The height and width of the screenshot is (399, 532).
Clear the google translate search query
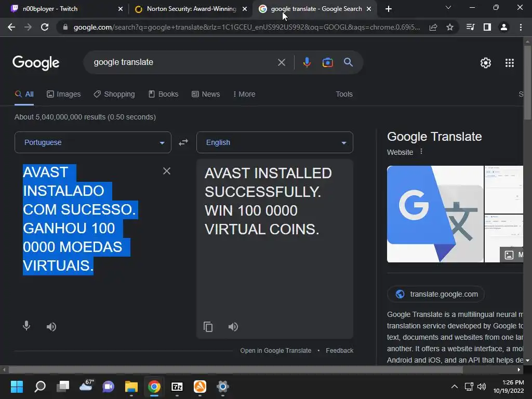[281, 62]
